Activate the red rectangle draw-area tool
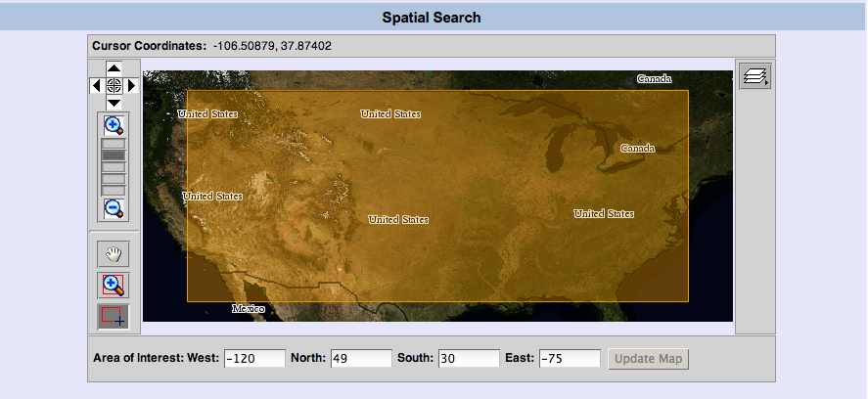Image resolution: width=868 pixels, height=399 pixels. (114, 317)
